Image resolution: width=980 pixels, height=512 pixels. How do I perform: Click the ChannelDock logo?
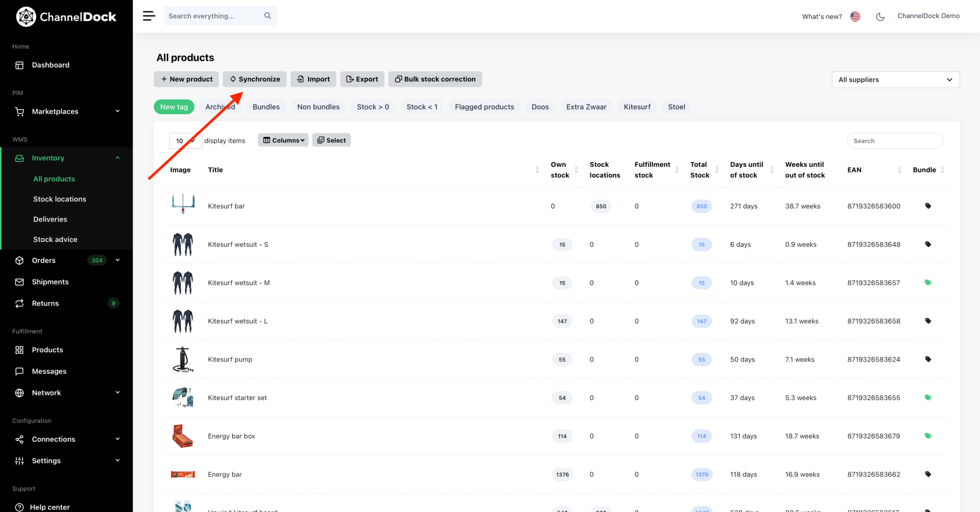pyautogui.click(x=66, y=17)
